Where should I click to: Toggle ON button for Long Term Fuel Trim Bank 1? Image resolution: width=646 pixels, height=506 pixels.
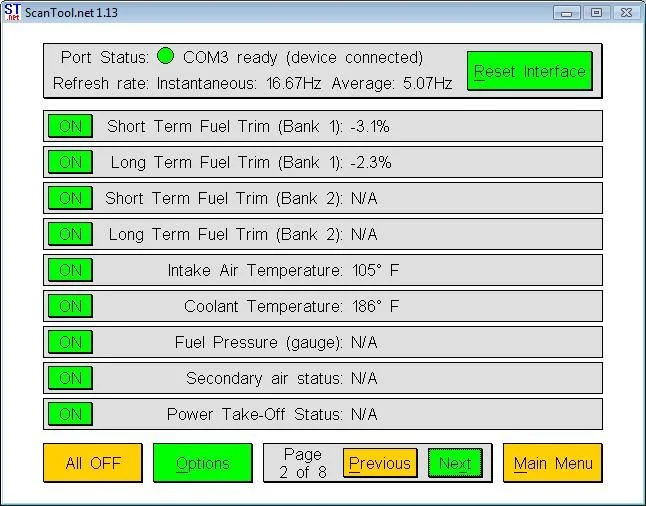(x=70, y=162)
